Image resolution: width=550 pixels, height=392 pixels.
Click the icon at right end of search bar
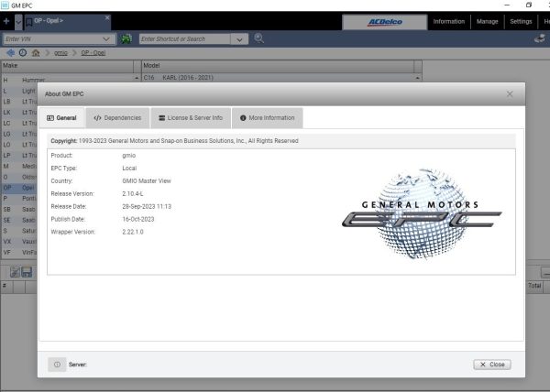[540, 38]
